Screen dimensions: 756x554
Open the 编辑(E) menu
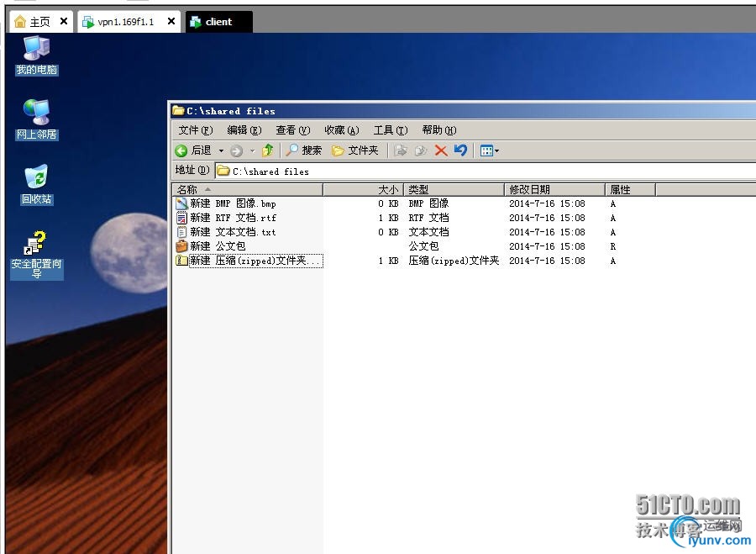coord(244,130)
